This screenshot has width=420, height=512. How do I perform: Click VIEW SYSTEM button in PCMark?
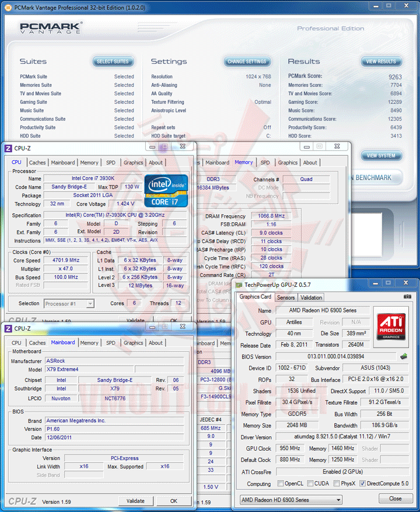381,156
